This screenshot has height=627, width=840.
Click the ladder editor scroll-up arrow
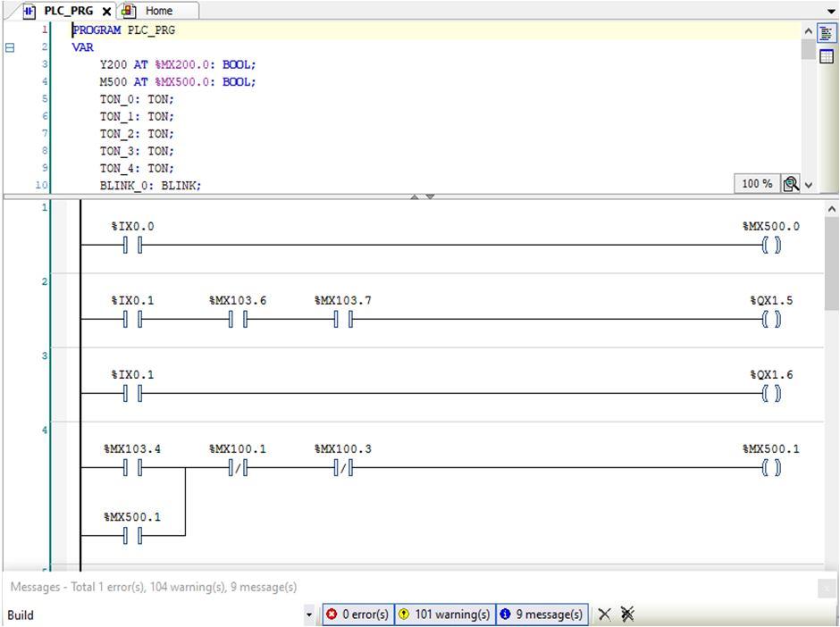[831, 209]
